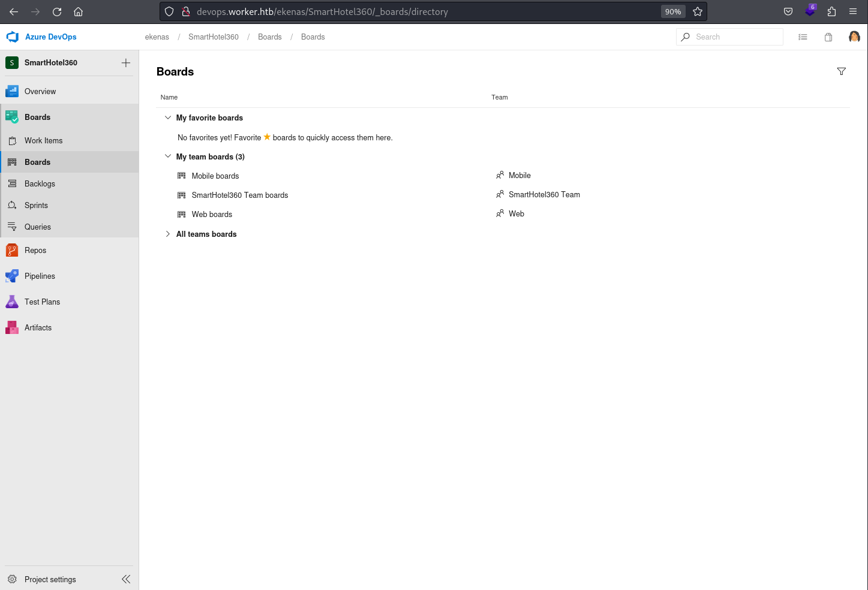Click the 90% zoom level indicator
The height and width of the screenshot is (590, 868).
673,11
